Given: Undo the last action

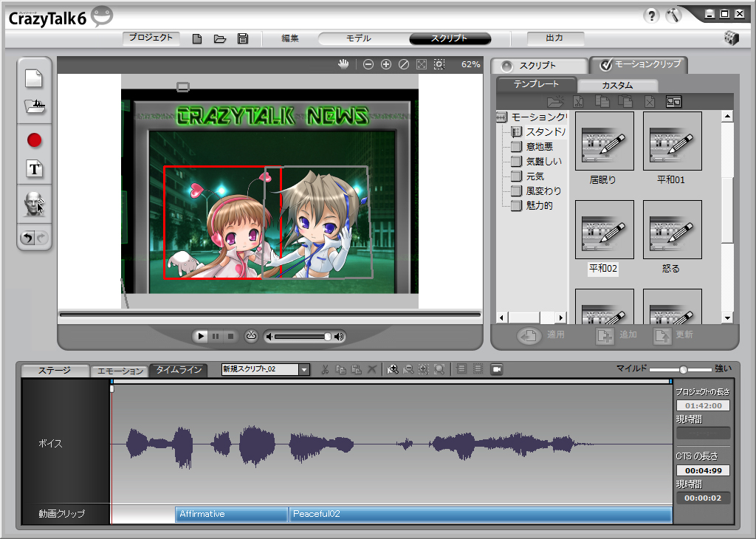Looking at the screenshot, I should (27, 238).
